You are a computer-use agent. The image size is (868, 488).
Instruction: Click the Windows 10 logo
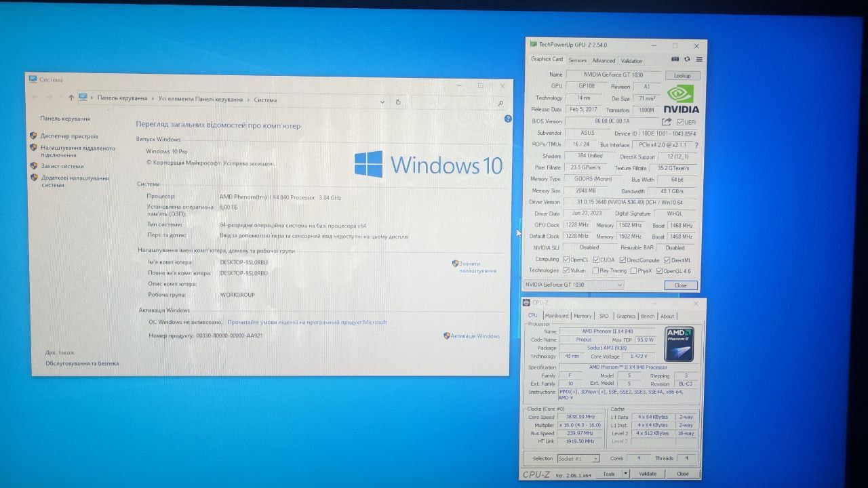click(x=428, y=165)
